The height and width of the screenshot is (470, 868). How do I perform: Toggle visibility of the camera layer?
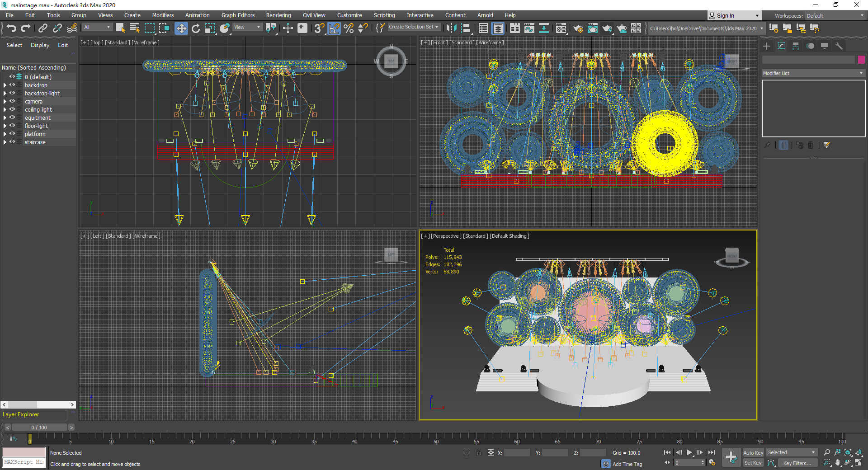(12, 101)
